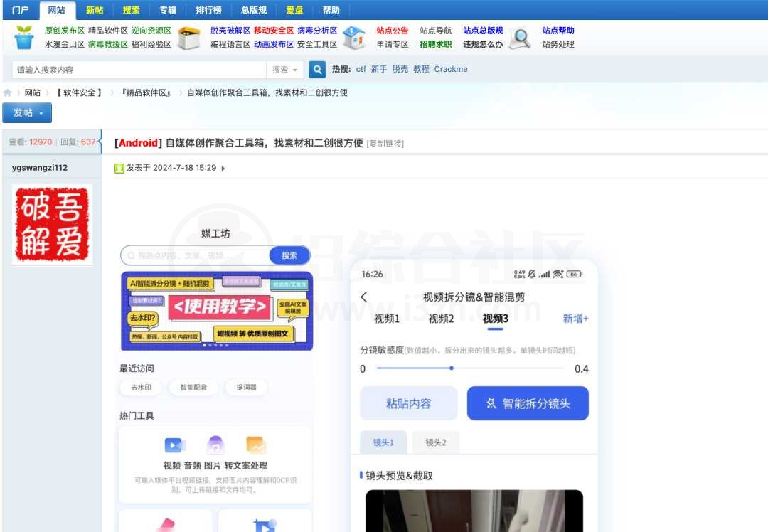768x532 pixels.
Task: Open the 专辑 nav item
Action: 168,10
